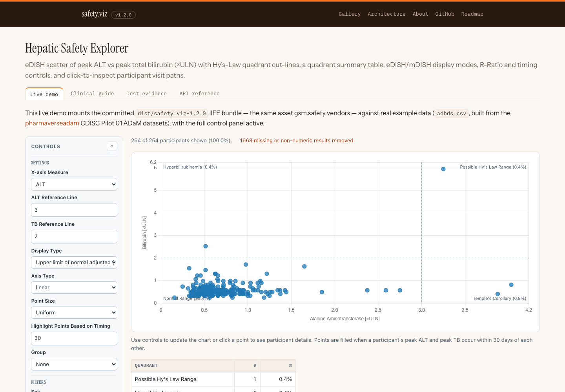This screenshot has width=565, height=392.
Task: Edit the TB Reference Line field
Action: click(74, 236)
